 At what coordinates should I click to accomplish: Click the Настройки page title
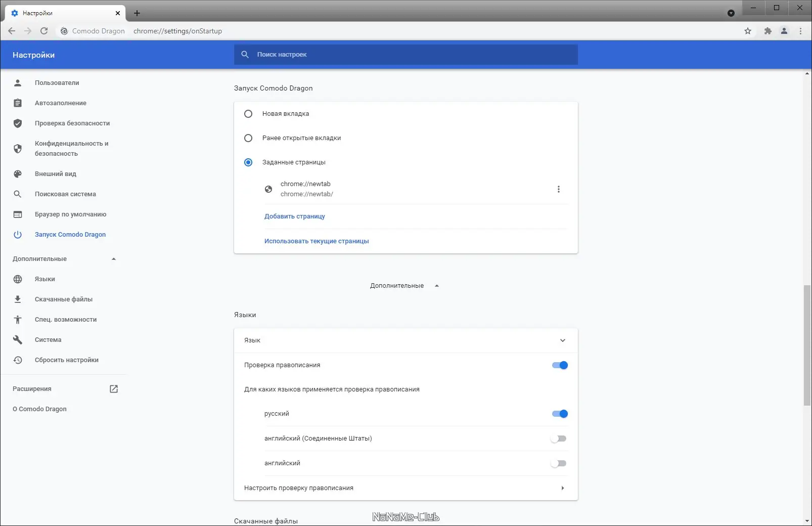coord(33,55)
